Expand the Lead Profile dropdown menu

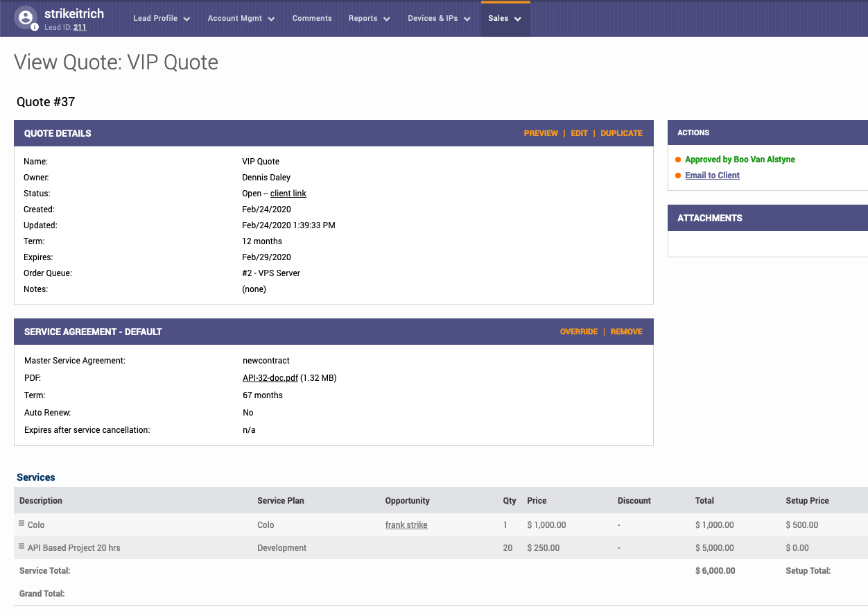coord(162,19)
